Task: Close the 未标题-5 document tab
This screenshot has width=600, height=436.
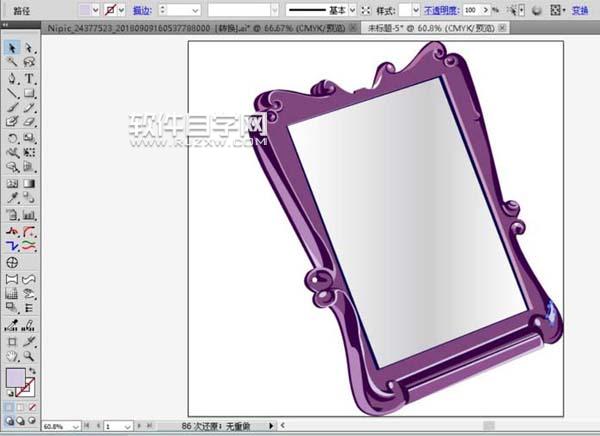Action: [x=502, y=28]
